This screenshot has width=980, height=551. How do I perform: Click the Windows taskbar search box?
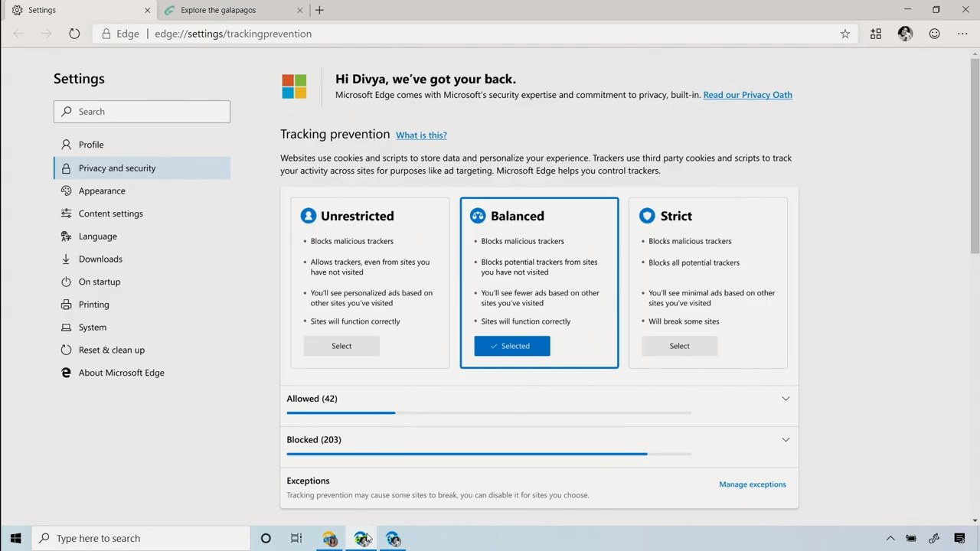[x=142, y=538]
